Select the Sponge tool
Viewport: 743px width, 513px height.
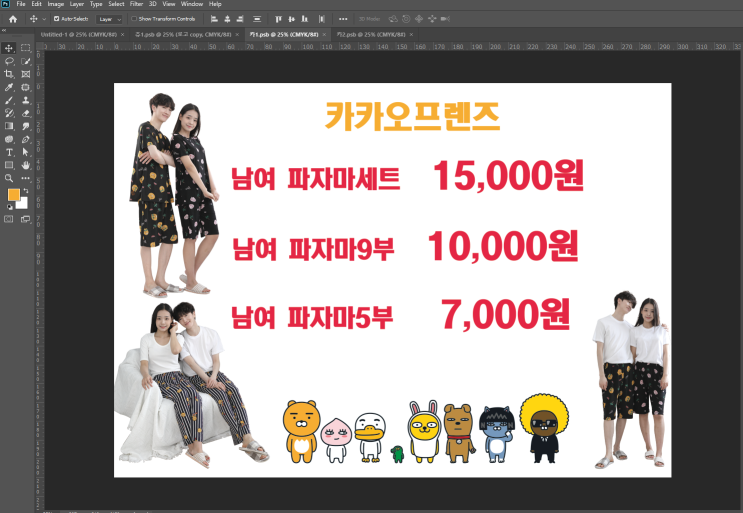tap(9, 139)
